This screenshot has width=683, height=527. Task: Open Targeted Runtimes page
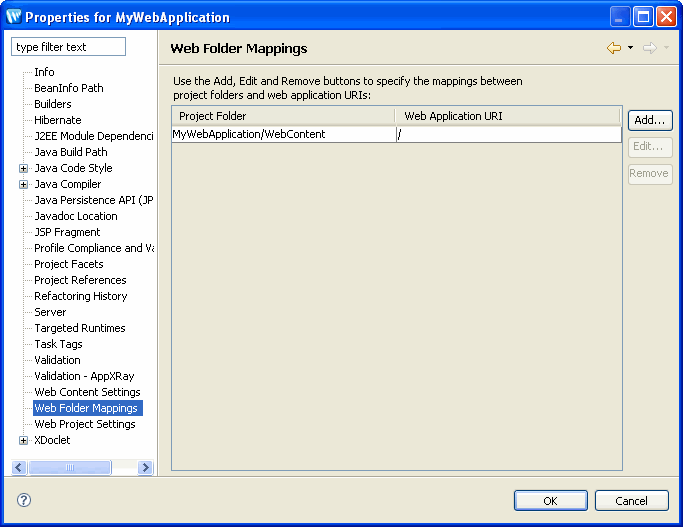(x=80, y=328)
